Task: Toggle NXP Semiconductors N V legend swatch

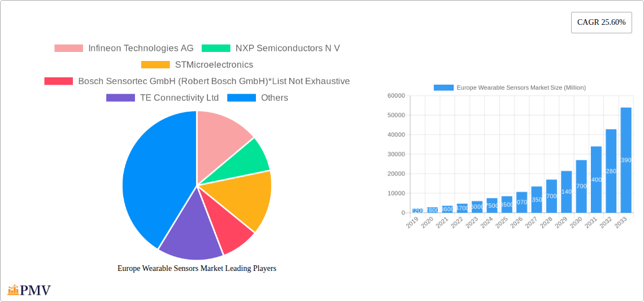Action: click(216, 48)
